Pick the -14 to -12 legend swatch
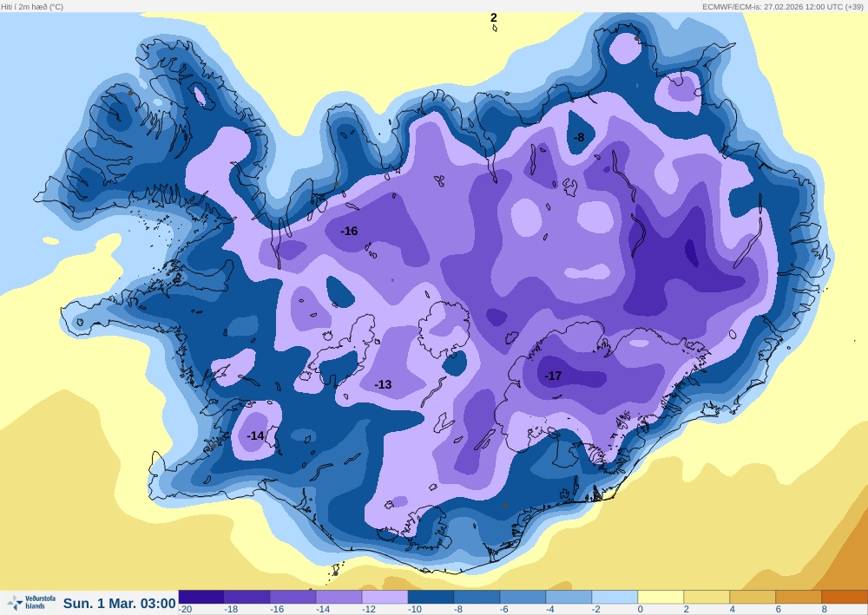The height and width of the screenshot is (615, 868). [x=339, y=597]
